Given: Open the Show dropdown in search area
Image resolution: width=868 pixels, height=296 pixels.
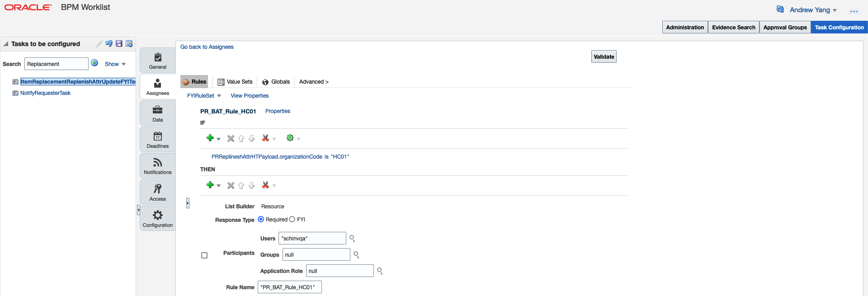Looking at the screenshot, I should tap(115, 64).
